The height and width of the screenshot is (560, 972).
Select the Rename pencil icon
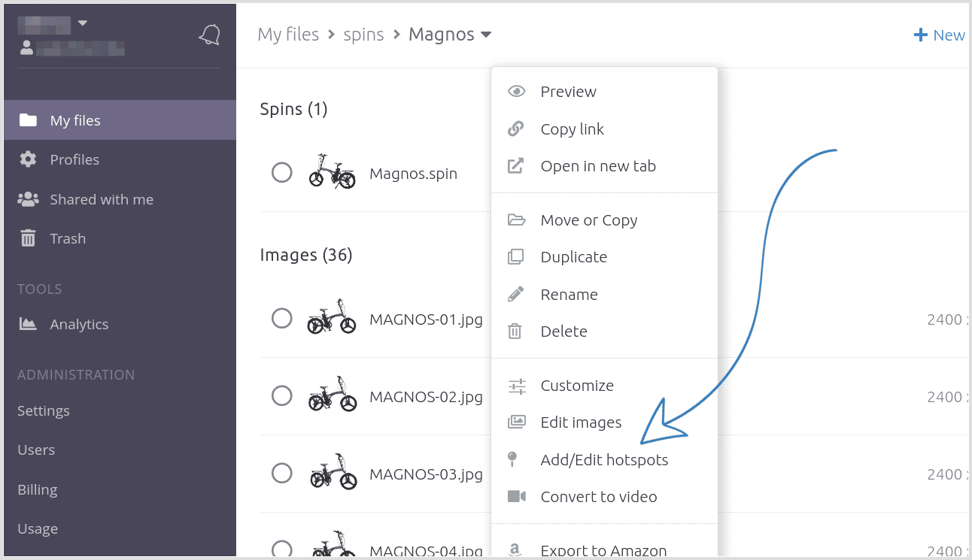coord(517,294)
